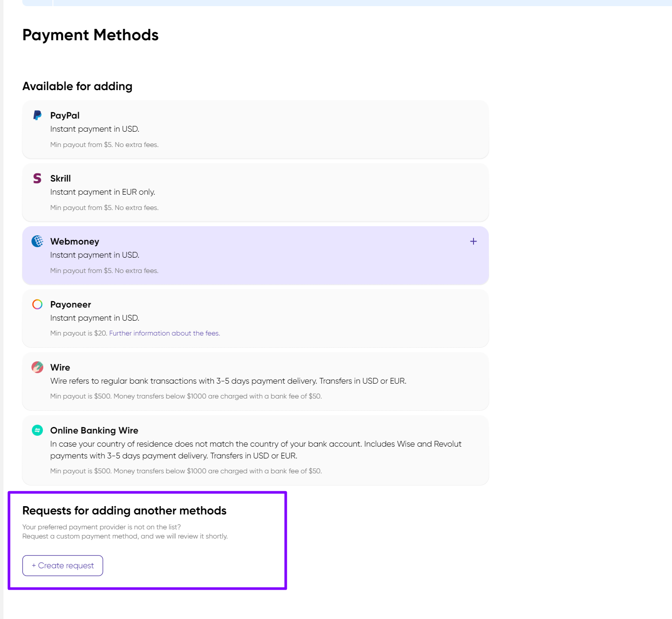Click the Wise and Revolut description text
Screen dimensions: 672x619
[x=256, y=450]
